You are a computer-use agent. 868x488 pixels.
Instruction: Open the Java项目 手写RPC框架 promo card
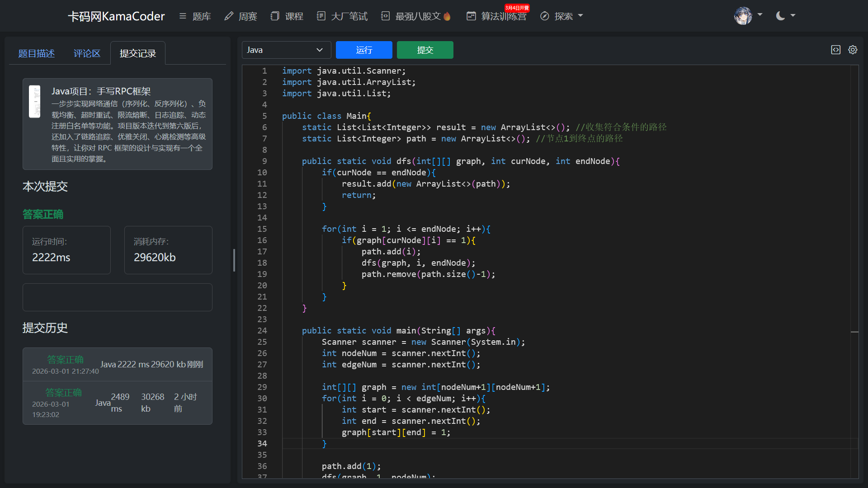coord(118,124)
